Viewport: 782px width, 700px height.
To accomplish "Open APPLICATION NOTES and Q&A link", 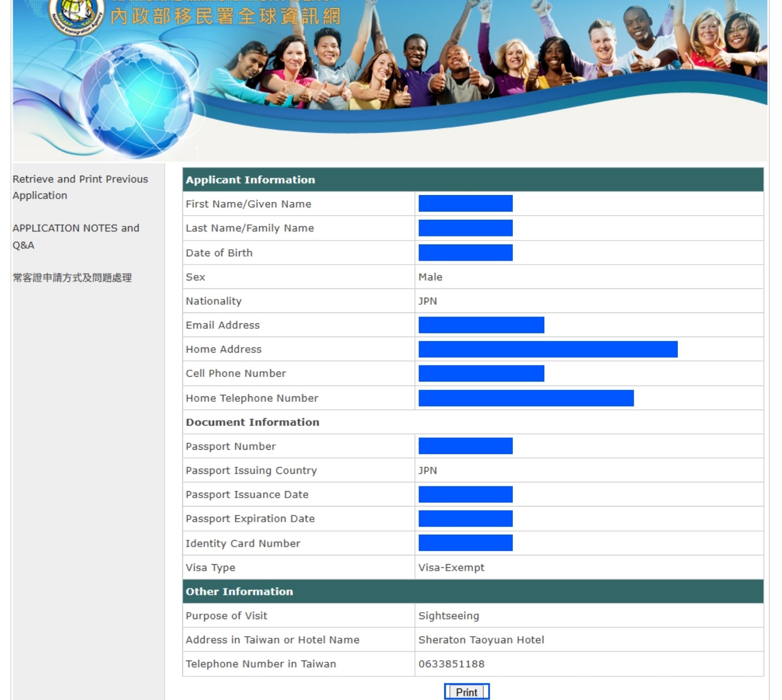I will 76,236.
